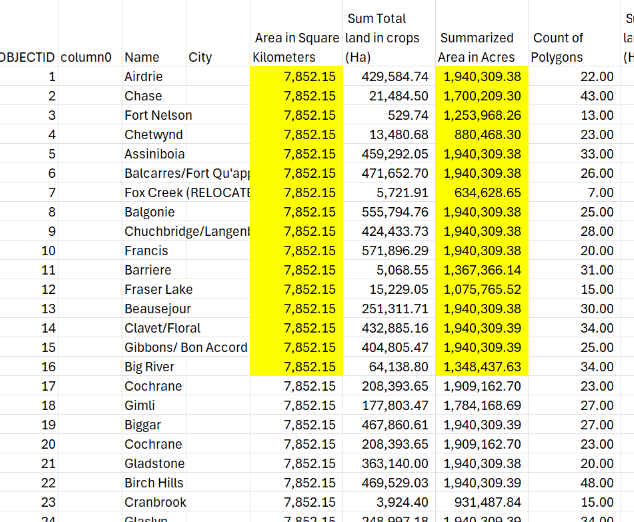Select the column0 header cell
Viewport: 634px width, 522px height.
click(86, 57)
